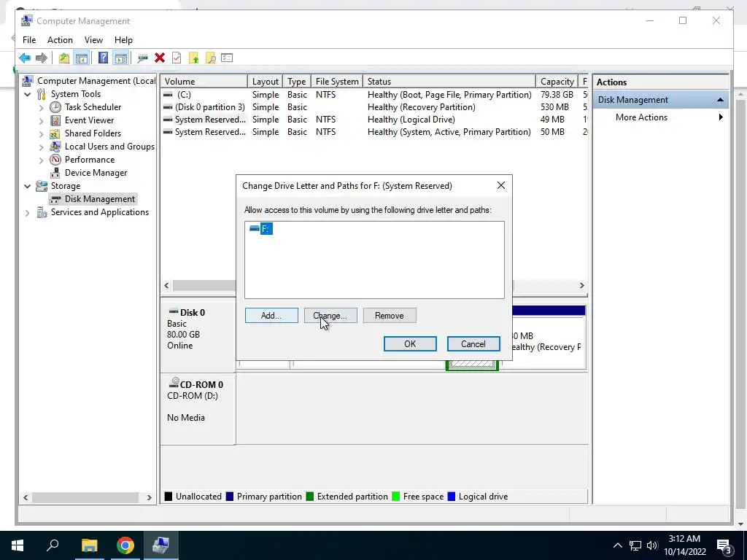Open taskbar Search magnifier

(53, 545)
